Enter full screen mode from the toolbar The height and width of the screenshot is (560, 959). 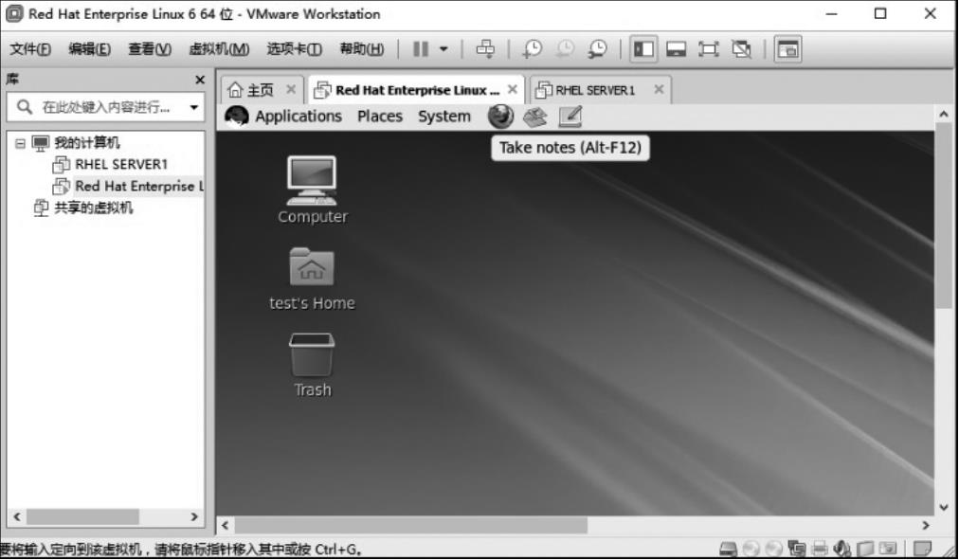[x=708, y=49]
